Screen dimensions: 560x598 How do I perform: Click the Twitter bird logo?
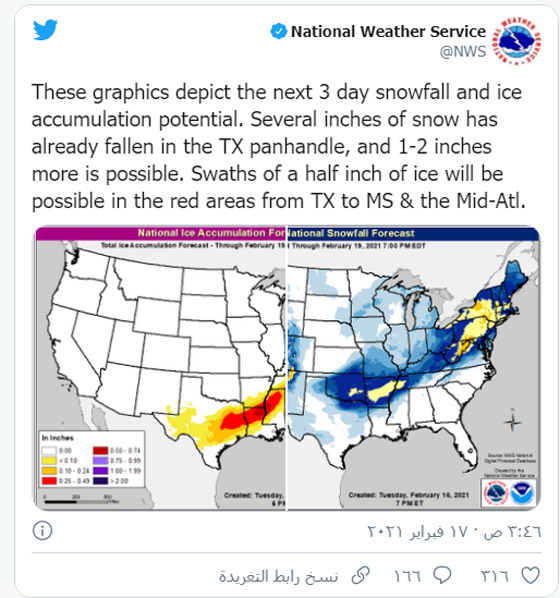(45, 30)
